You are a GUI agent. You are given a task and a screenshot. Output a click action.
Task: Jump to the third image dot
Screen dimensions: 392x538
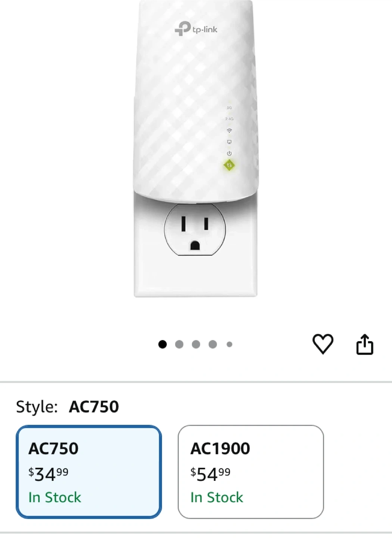click(196, 344)
